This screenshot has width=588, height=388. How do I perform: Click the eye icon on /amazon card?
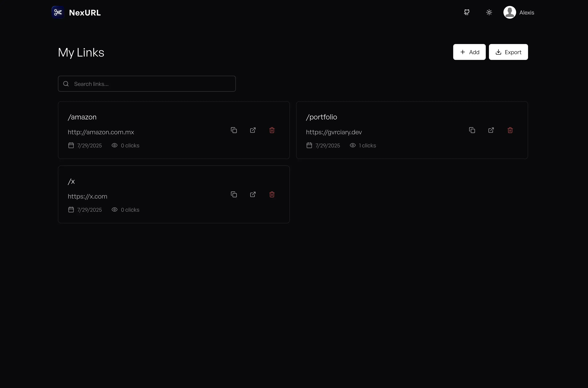114,145
